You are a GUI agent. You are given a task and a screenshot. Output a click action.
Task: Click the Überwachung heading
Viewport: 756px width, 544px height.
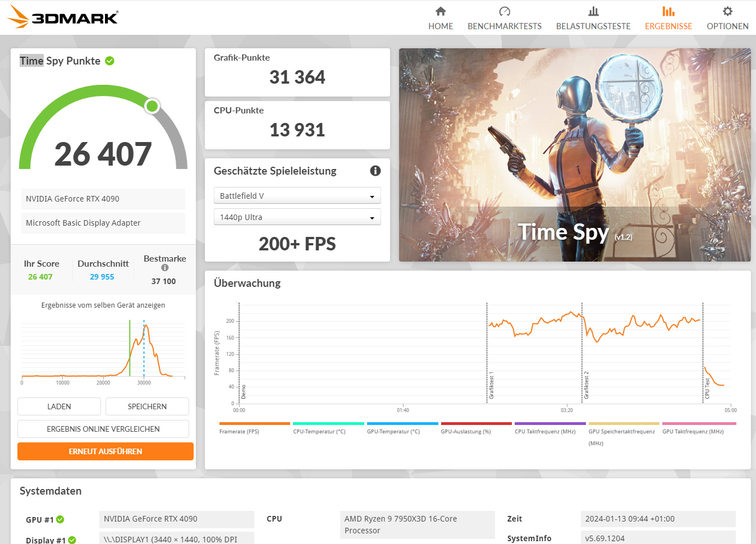point(248,283)
